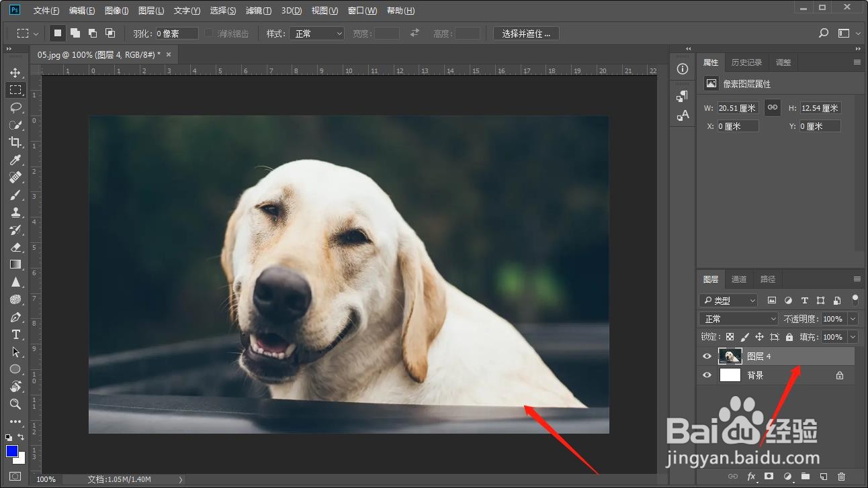The width and height of the screenshot is (868, 488).
Task: Expand the 填充 fill slider arrow
Action: pyautogui.click(x=853, y=337)
